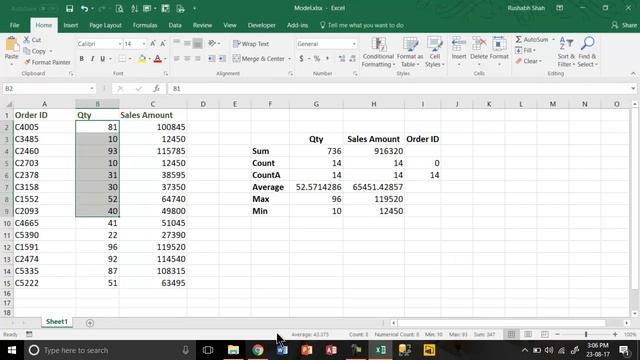This screenshot has width=640, height=360.
Task: Open the Clear dropdown
Action: [529, 61]
